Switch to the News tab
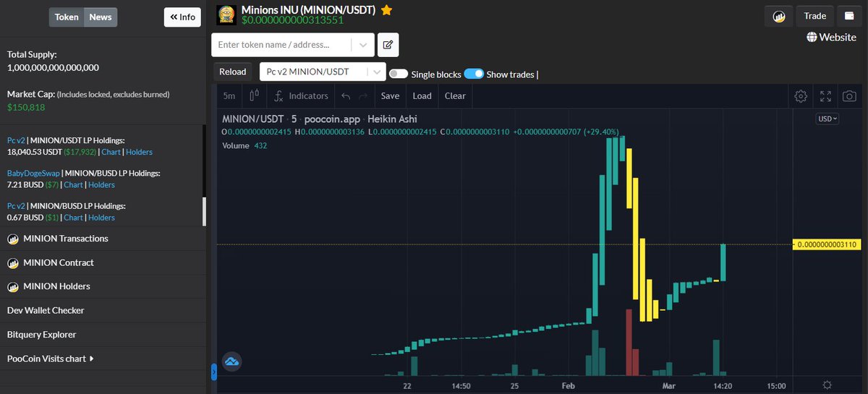Image resolution: width=868 pixels, height=394 pixels. pos(101,17)
